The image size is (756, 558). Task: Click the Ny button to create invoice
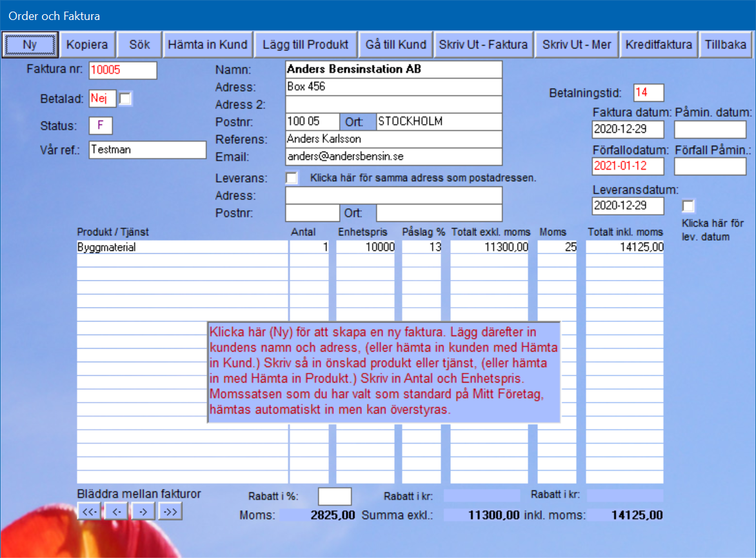pyautogui.click(x=30, y=45)
